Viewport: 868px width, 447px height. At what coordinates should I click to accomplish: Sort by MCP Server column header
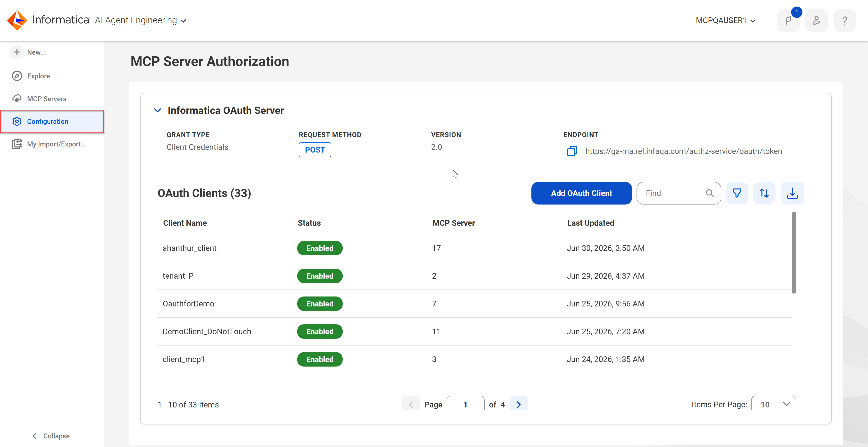coord(453,223)
